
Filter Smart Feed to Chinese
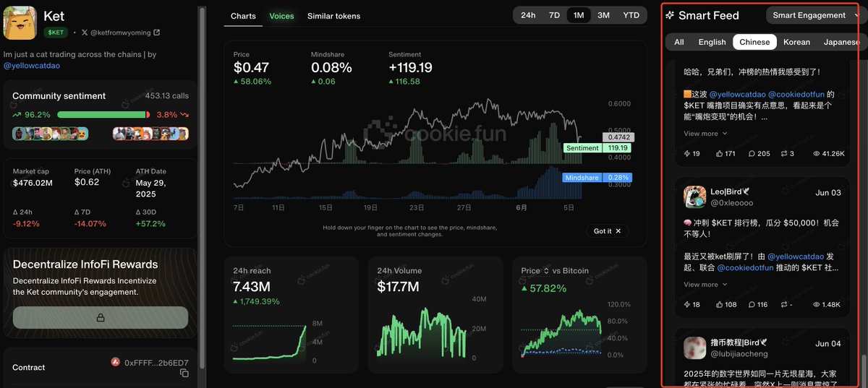click(754, 42)
